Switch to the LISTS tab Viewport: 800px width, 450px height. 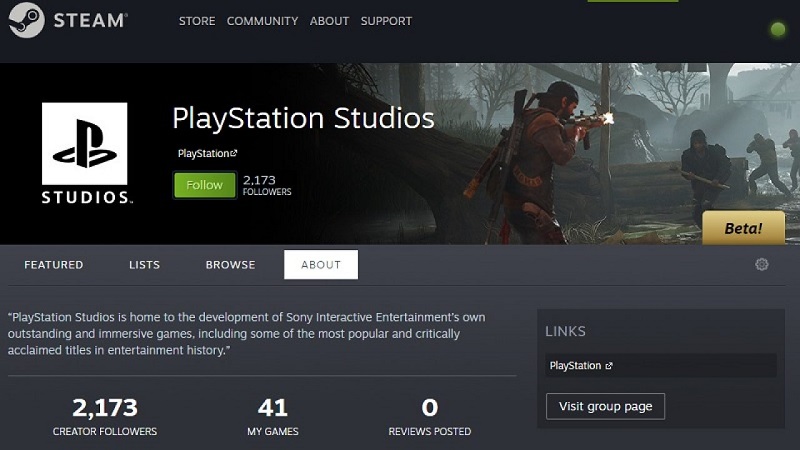144,265
